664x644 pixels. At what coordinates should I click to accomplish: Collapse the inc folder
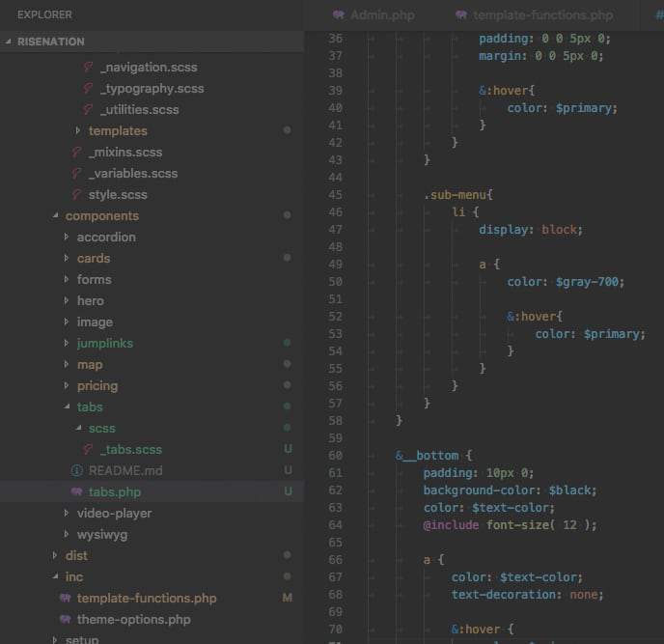[55, 576]
